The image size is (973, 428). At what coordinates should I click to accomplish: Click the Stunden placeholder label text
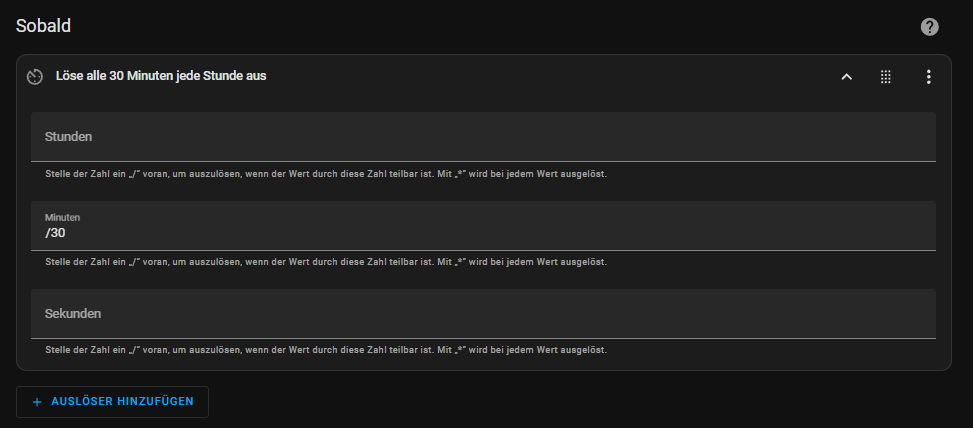tap(68, 136)
